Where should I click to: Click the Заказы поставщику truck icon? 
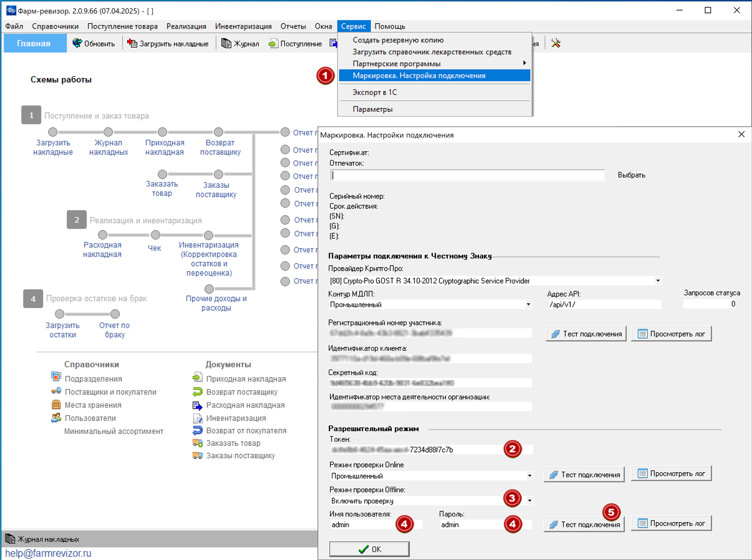197,456
